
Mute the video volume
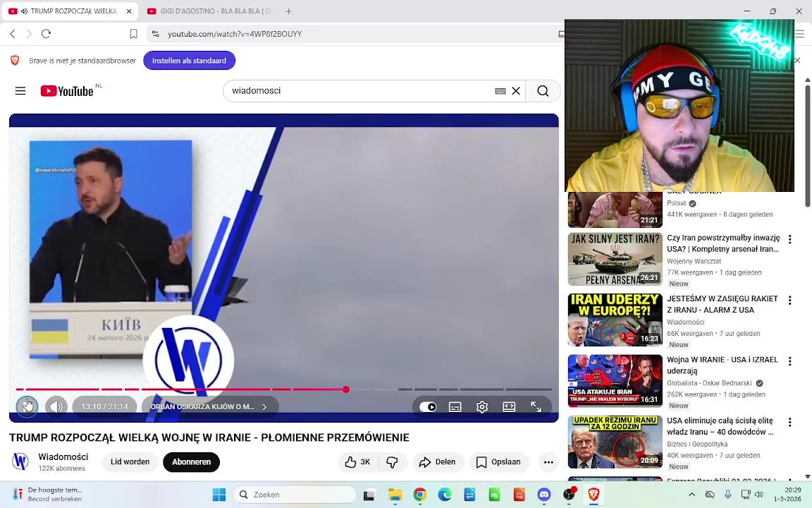[56, 406]
